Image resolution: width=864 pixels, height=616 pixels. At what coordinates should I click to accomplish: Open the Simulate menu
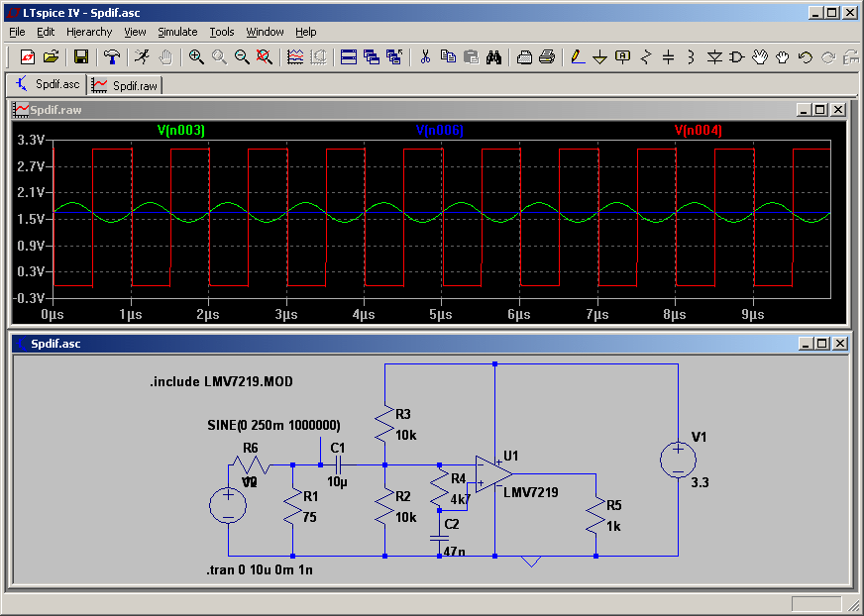(x=177, y=32)
